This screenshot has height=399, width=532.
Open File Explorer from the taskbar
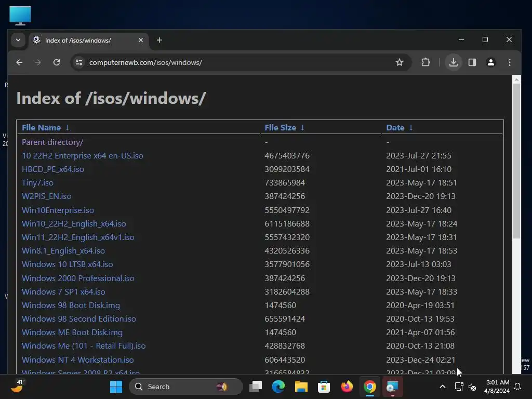(301, 387)
